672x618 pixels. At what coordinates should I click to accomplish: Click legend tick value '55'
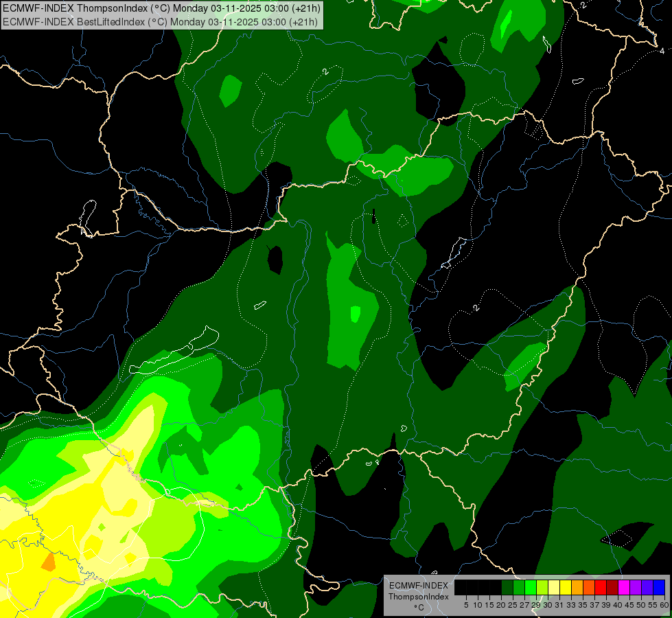653,605
